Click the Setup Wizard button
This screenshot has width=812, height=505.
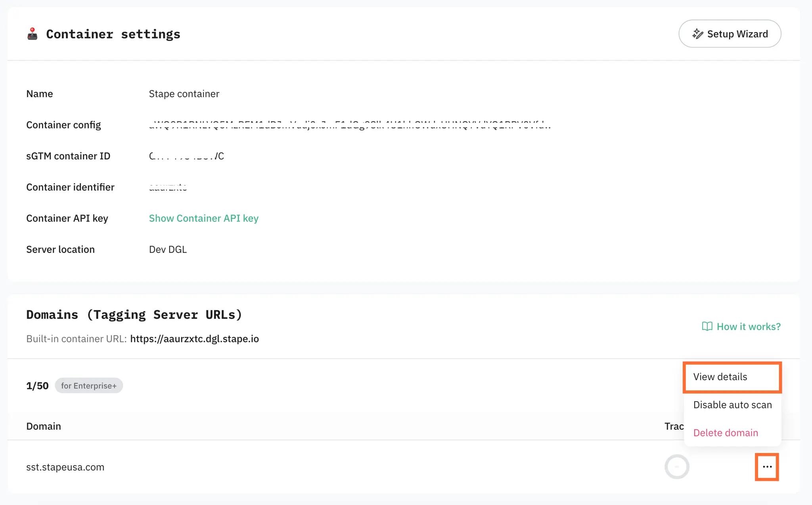730,34
